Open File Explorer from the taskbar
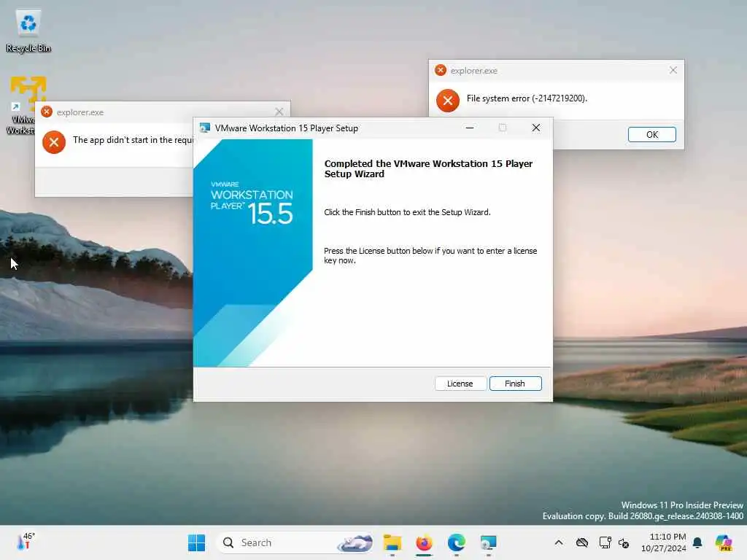 click(x=392, y=542)
